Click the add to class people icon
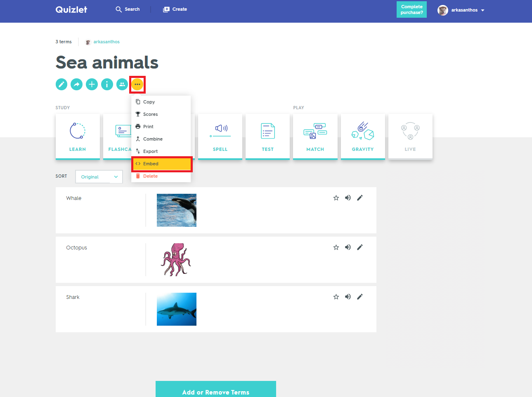This screenshot has width=532, height=397. pos(122,84)
